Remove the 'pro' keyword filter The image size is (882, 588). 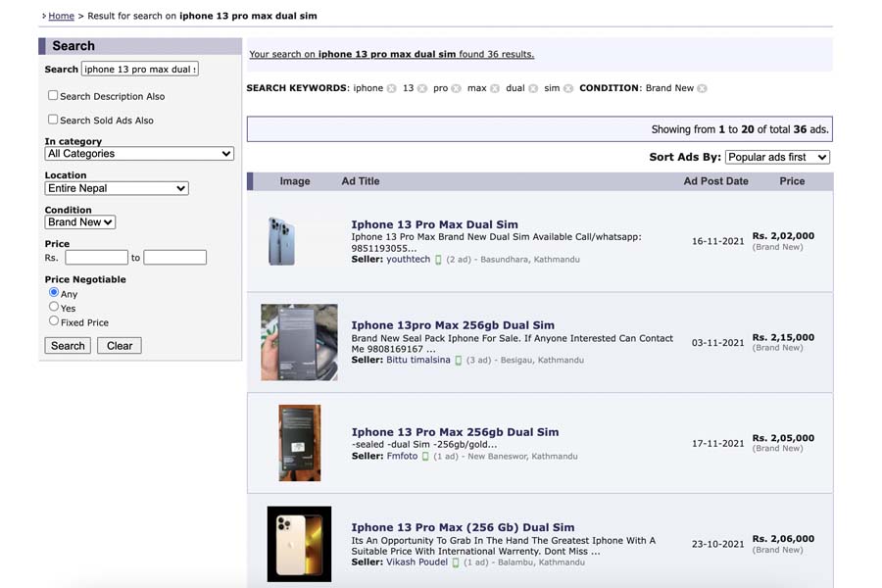click(456, 89)
